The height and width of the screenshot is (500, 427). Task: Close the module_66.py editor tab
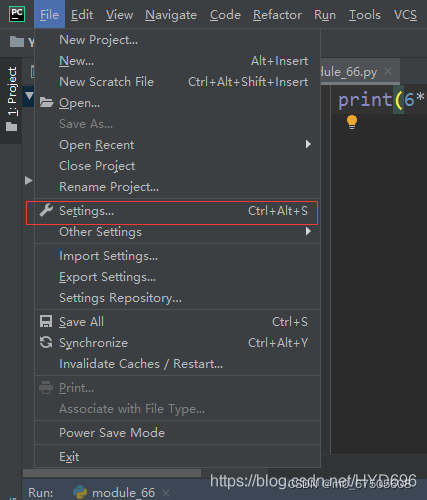coord(388,71)
